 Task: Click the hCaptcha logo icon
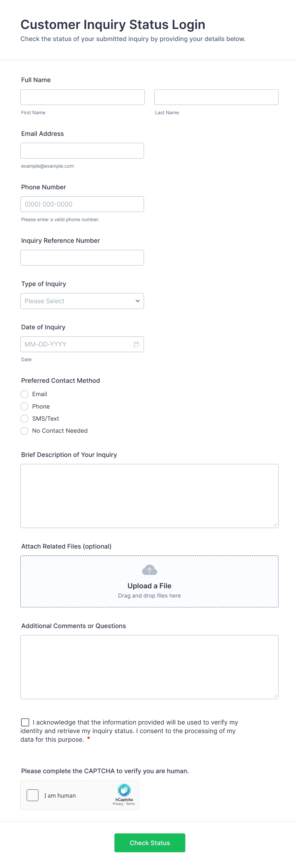(124, 790)
